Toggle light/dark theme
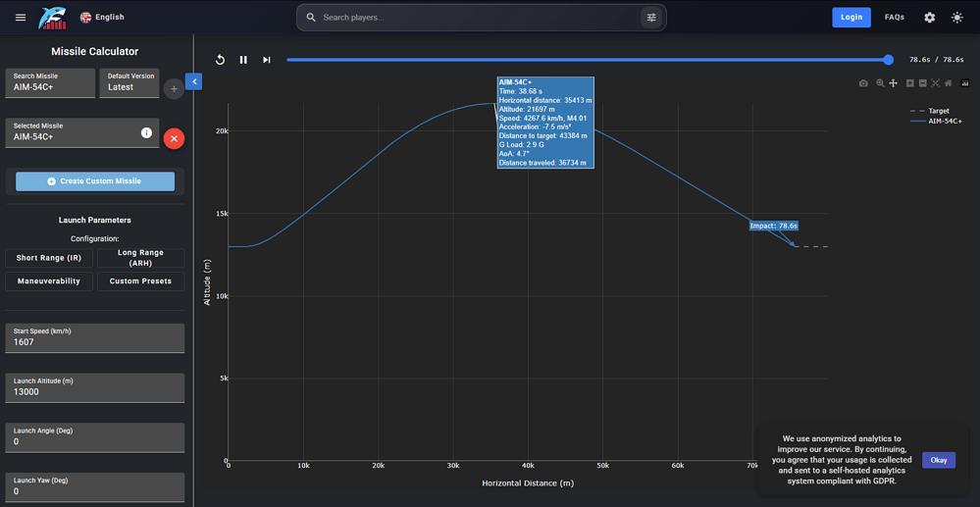980x507 pixels. click(956, 18)
